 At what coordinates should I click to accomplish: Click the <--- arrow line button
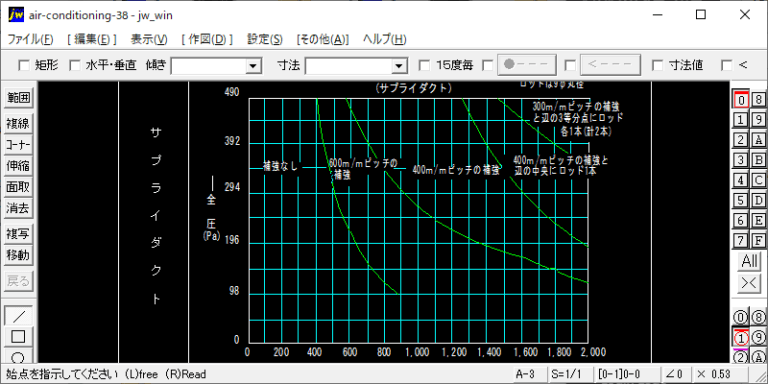click(610, 65)
